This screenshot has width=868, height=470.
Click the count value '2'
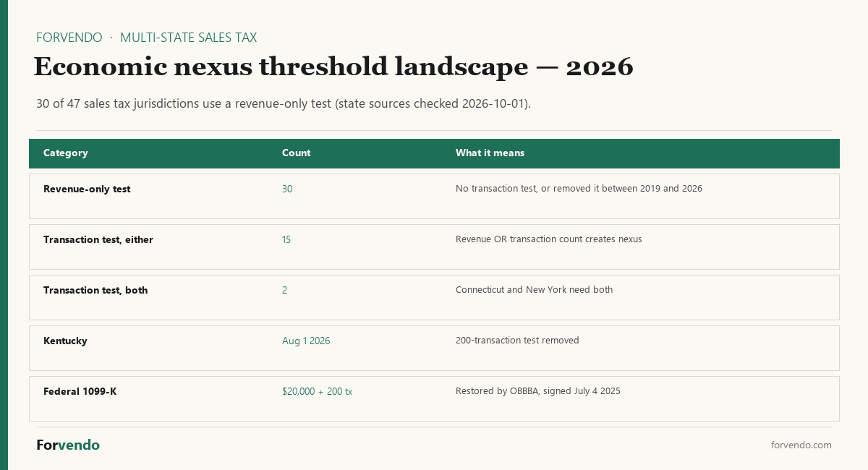pyautogui.click(x=285, y=290)
